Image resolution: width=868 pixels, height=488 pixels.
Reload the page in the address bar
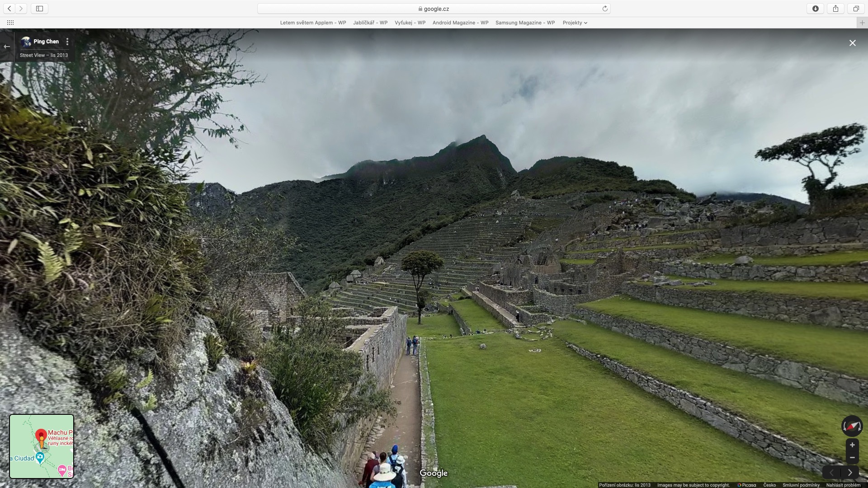(x=605, y=9)
